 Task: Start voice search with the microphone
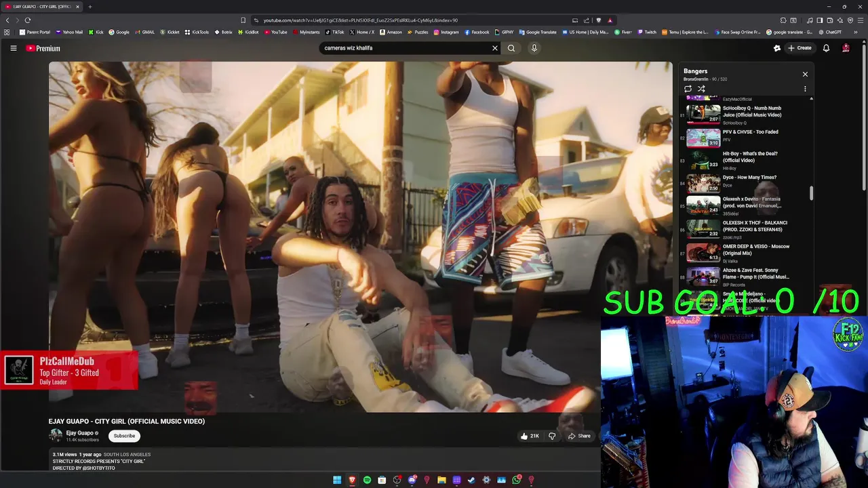[534, 48]
